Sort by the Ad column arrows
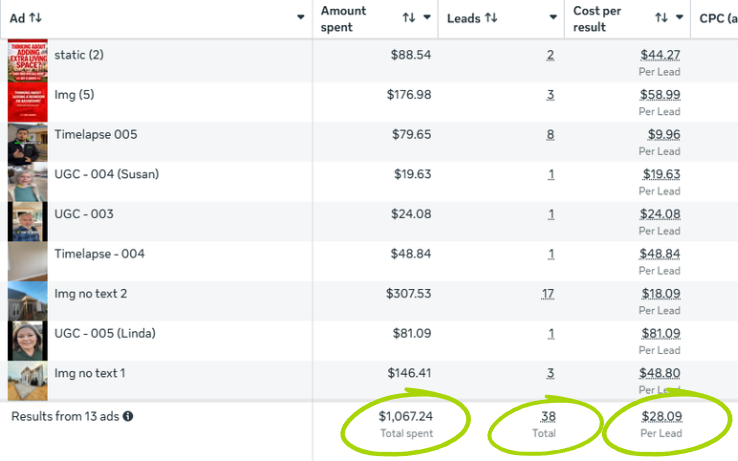Screen dimensions: 738x461 point(35,18)
